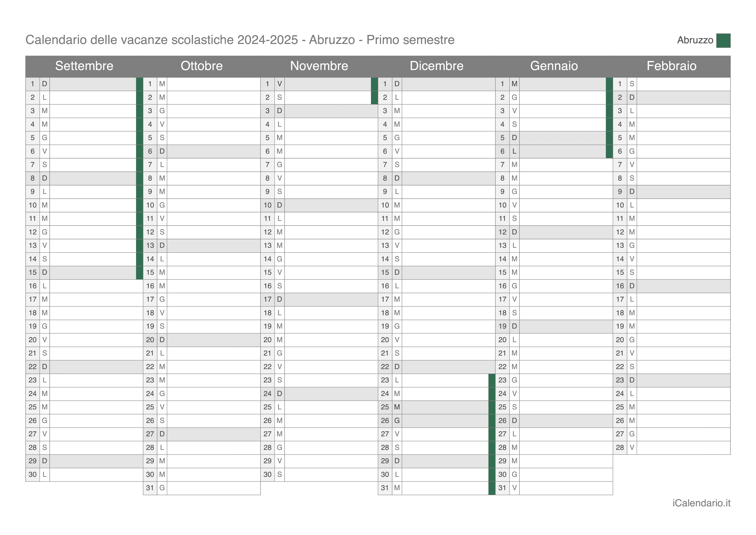756x535 pixels.
Task: Select the Febbraio month header
Action: (x=671, y=66)
